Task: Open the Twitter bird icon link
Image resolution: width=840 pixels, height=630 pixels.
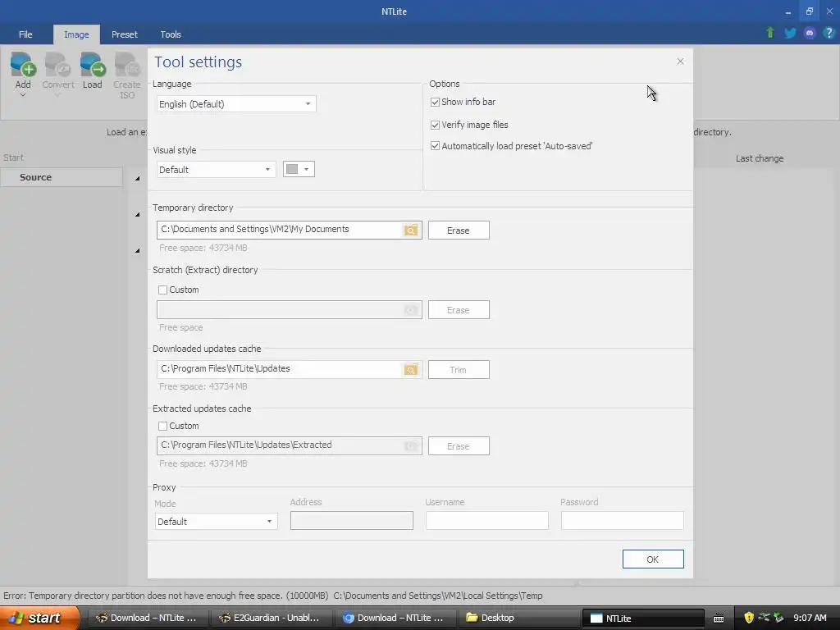Action: coord(790,33)
